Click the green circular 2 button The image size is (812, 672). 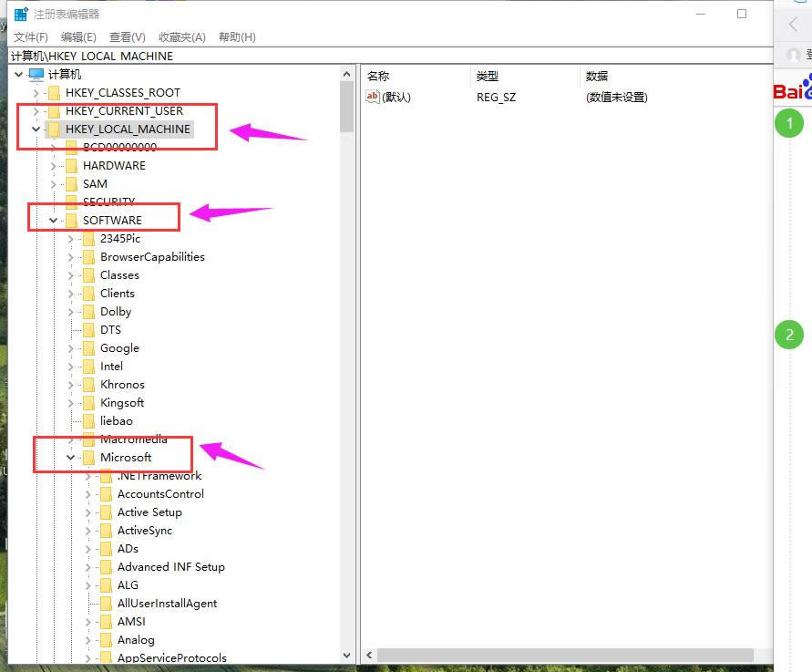coord(789,335)
